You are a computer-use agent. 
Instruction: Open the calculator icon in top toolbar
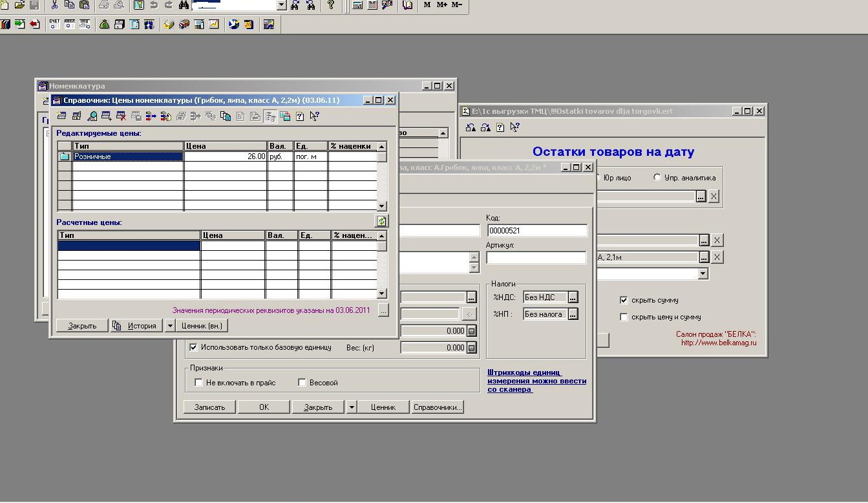[357, 5]
